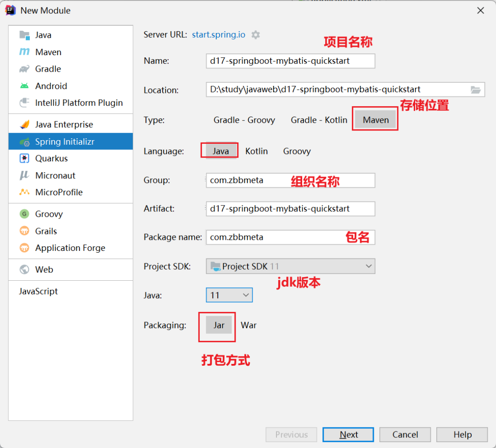Select Gradle module type
The image size is (496, 448).
(71, 68)
